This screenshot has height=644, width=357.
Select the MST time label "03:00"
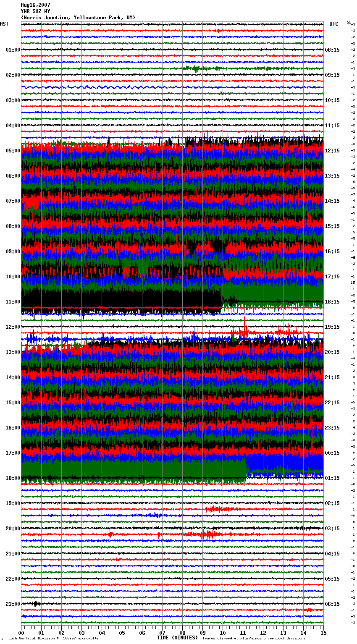click(13, 100)
